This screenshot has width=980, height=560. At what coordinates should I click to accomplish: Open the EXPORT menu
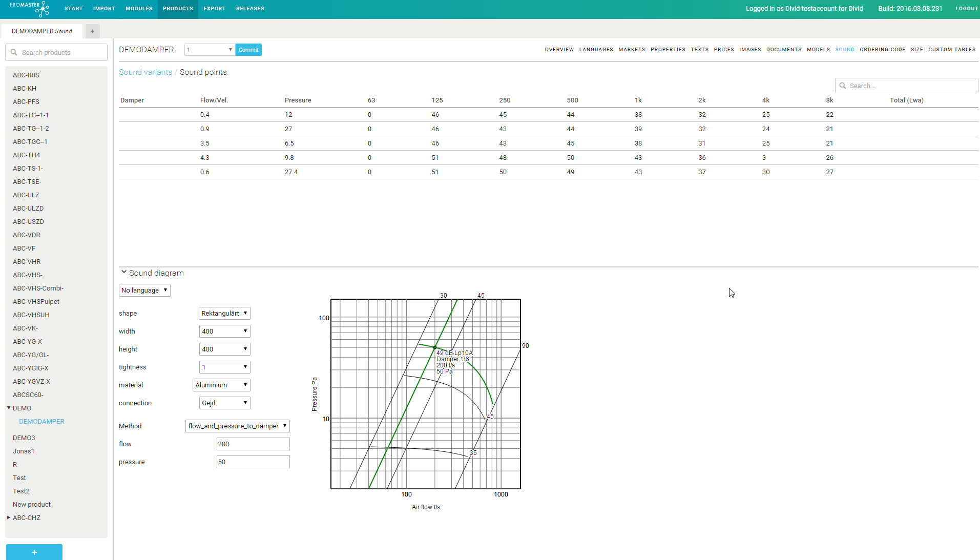(214, 9)
